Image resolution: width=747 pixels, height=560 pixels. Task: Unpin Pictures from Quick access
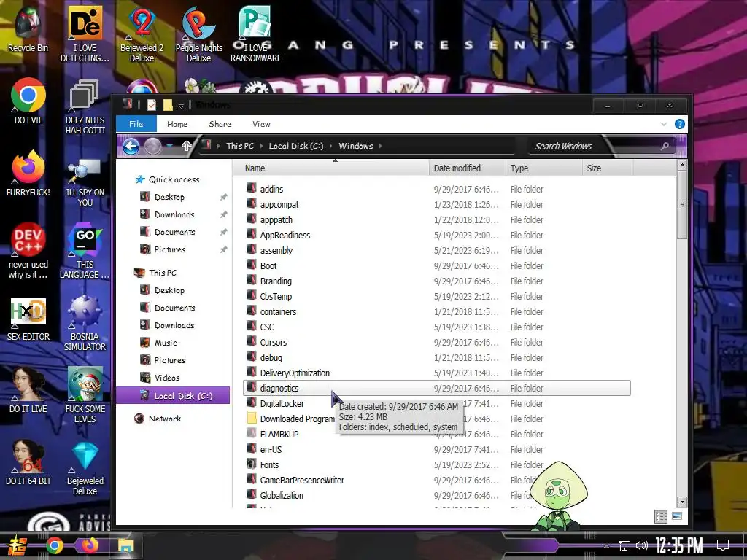tap(223, 249)
